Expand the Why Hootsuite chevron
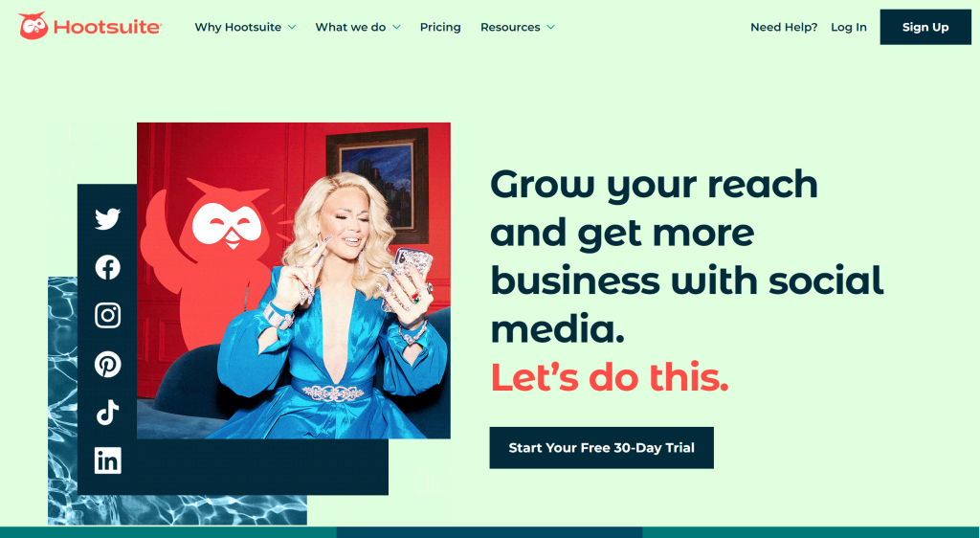This screenshot has height=538, width=980. (x=292, y=28)
